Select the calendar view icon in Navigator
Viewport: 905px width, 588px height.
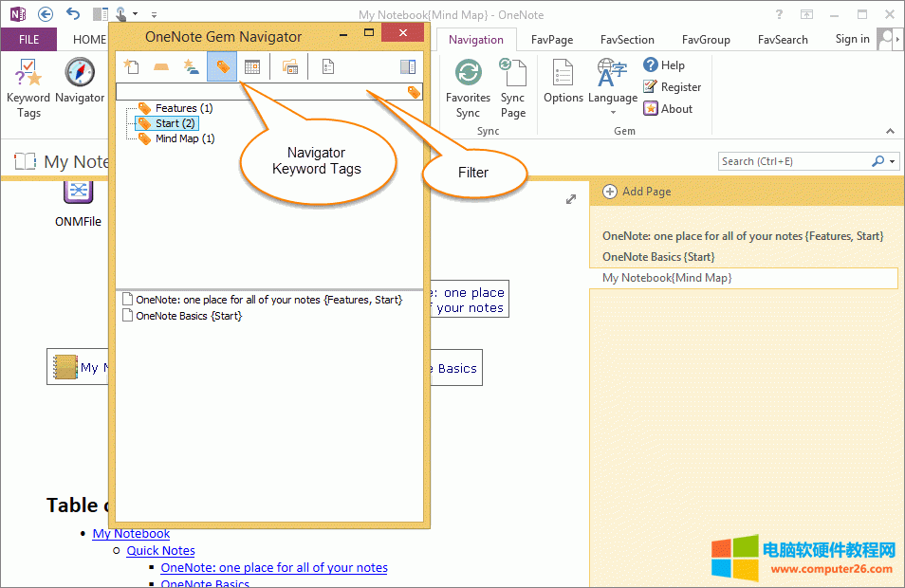tap(252, 66)
